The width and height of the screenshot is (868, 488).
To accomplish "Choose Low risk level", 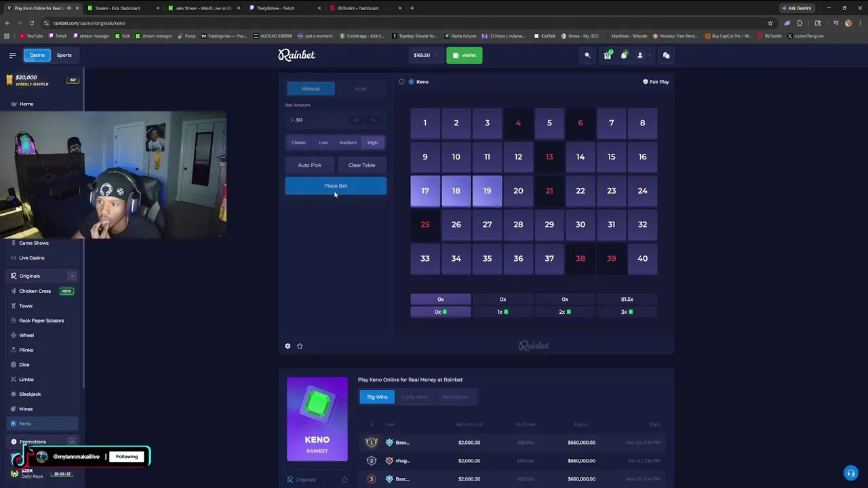I will 323,142.
